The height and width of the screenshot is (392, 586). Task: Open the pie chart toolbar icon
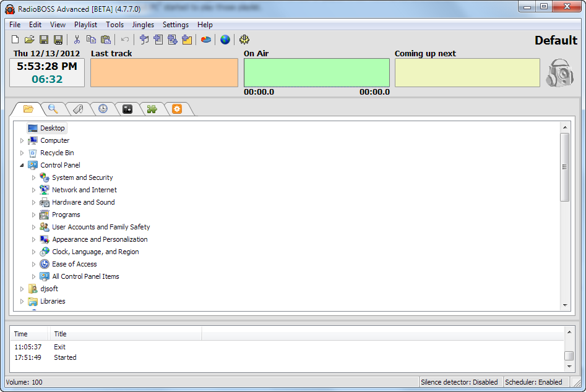206,39
